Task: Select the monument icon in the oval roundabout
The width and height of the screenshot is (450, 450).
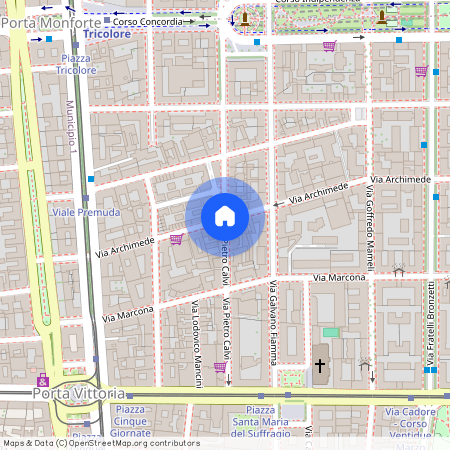Action: coord(245,19)
